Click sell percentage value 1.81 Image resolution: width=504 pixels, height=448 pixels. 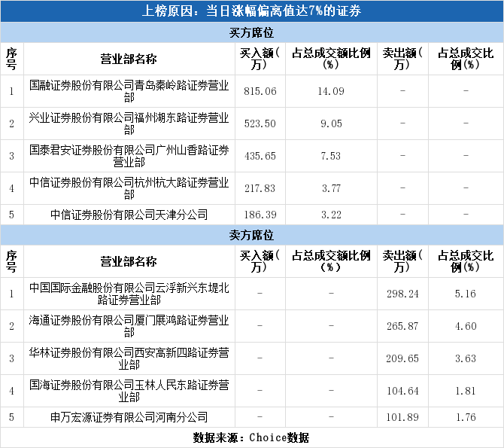tap(466, 391)
